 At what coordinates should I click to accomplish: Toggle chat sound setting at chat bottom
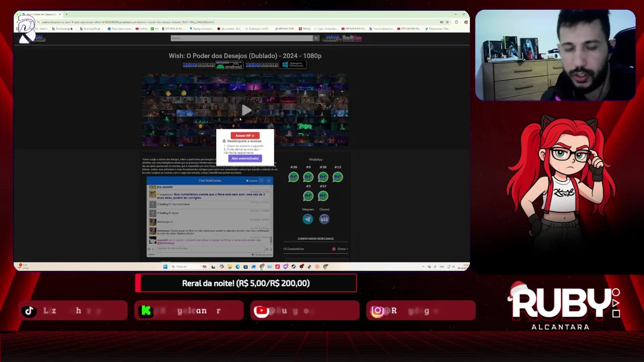click(253, 255)
